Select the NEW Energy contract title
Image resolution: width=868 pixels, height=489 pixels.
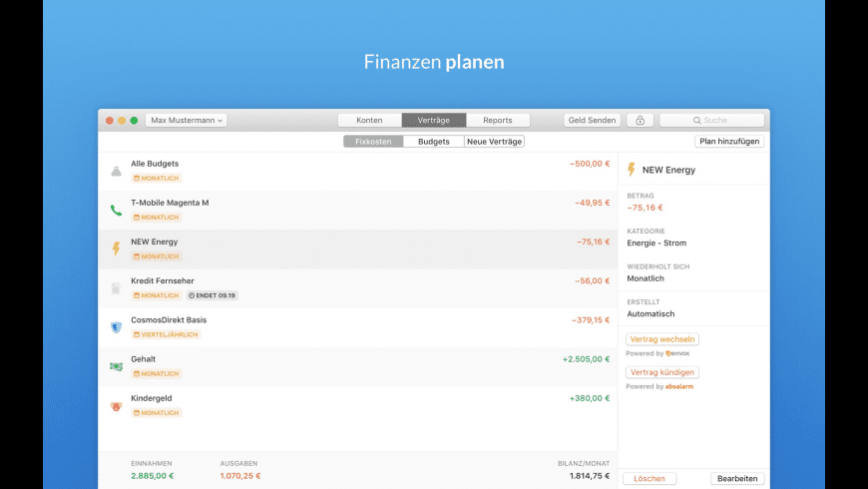pyautogui.click(x=155, y=242)
